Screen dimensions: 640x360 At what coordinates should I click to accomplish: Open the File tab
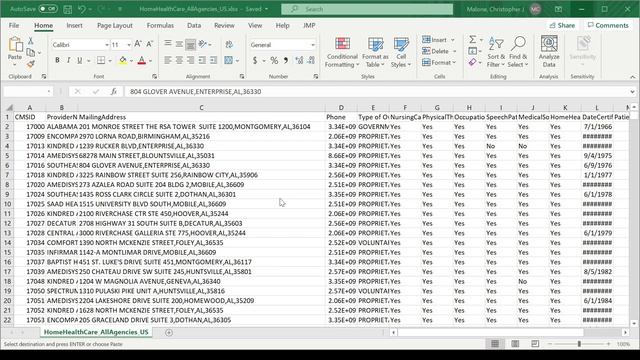pyautogui.click(x=14, y=25)
